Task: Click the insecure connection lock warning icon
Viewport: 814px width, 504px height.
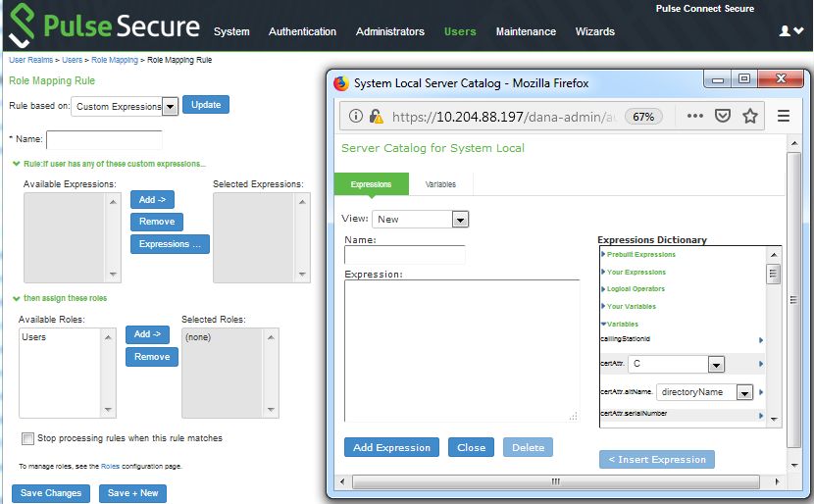Action: (x=376, y=117)
